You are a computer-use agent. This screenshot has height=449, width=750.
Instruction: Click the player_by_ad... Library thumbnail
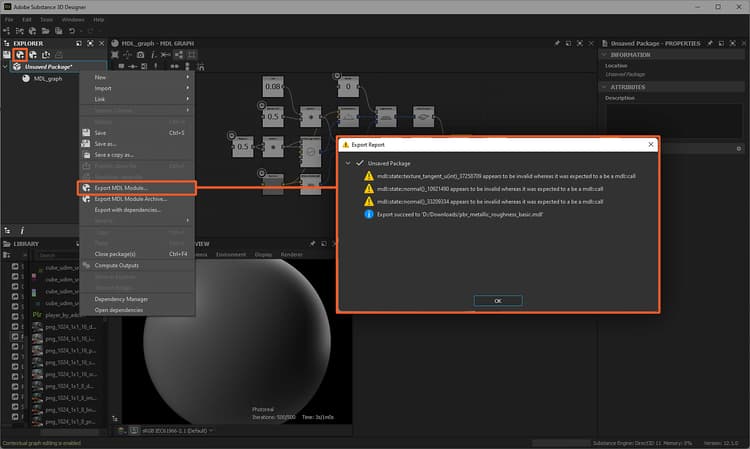tap(37, 315)
